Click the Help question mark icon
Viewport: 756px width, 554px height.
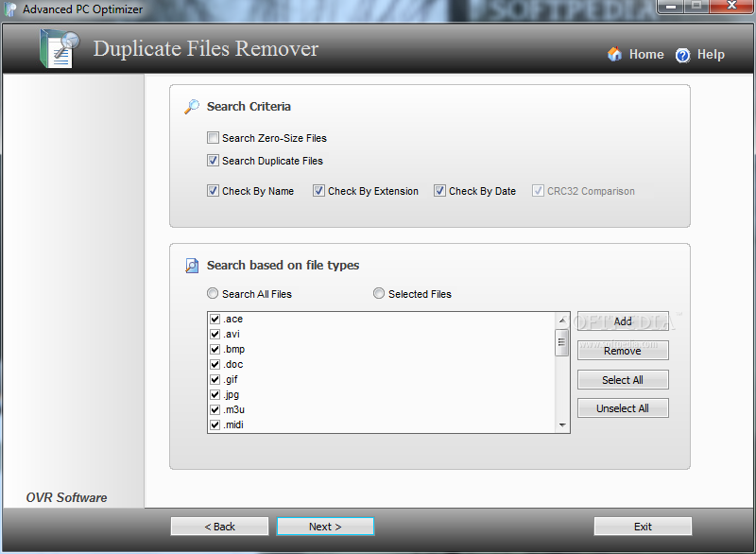(682, 55)
